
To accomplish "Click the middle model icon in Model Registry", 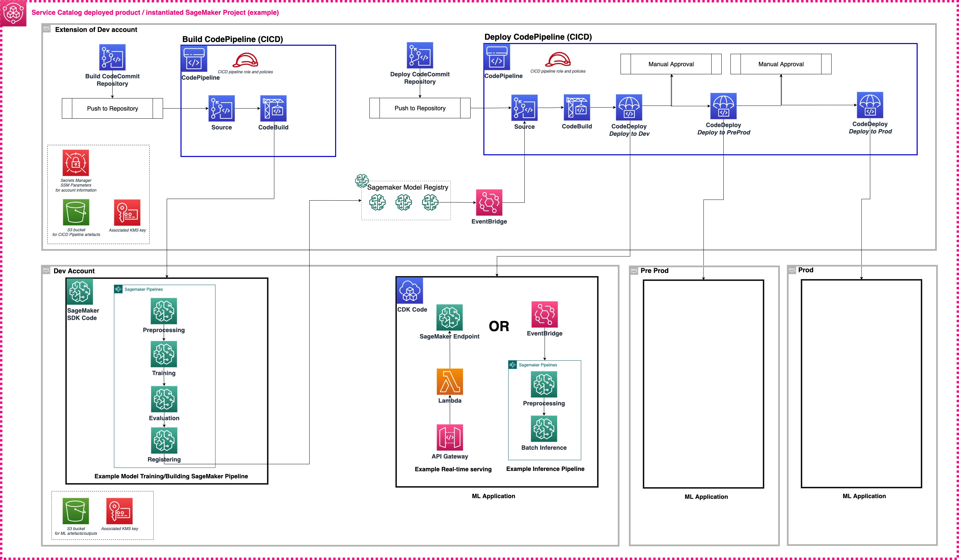I will point(403,202).
